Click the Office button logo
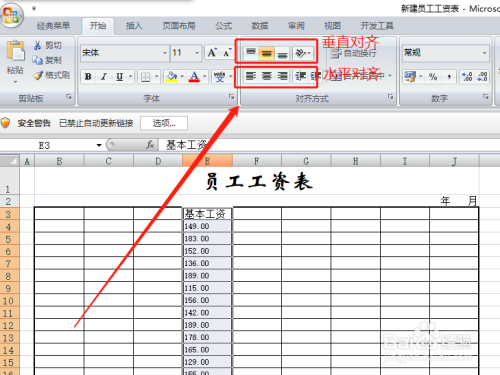500x375 pixels. tap(12, 15)
